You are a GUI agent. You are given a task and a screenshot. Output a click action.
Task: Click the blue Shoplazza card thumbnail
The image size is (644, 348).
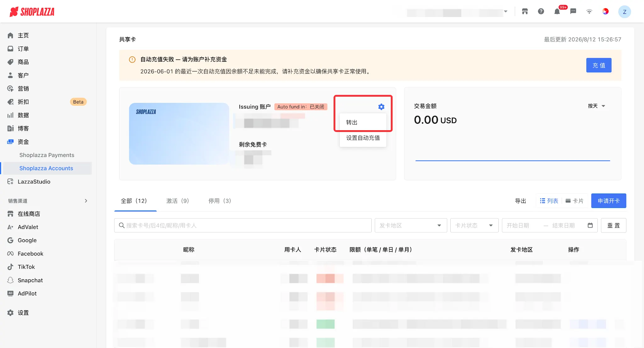click(179, 133)
